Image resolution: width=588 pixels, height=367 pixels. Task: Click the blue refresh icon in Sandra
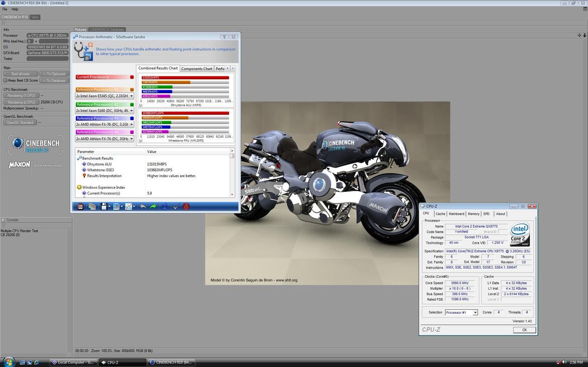(164, 206)
